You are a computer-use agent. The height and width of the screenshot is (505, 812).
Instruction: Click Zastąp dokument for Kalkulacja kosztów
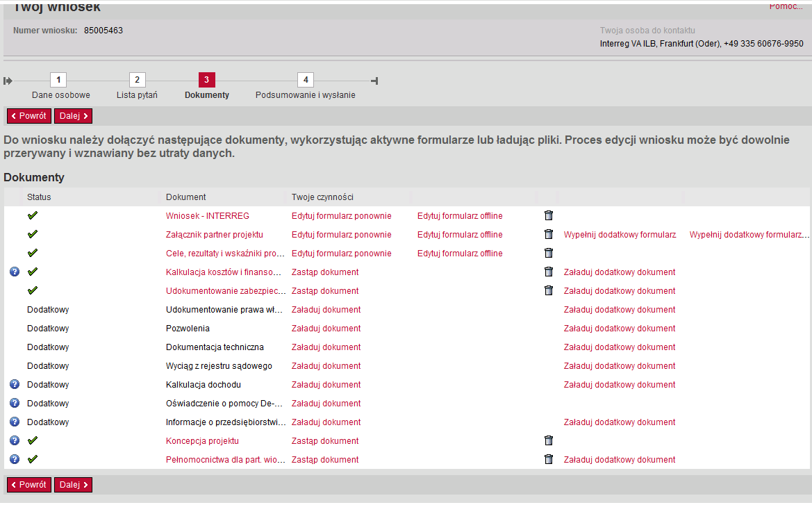click(x=325, y=272)
